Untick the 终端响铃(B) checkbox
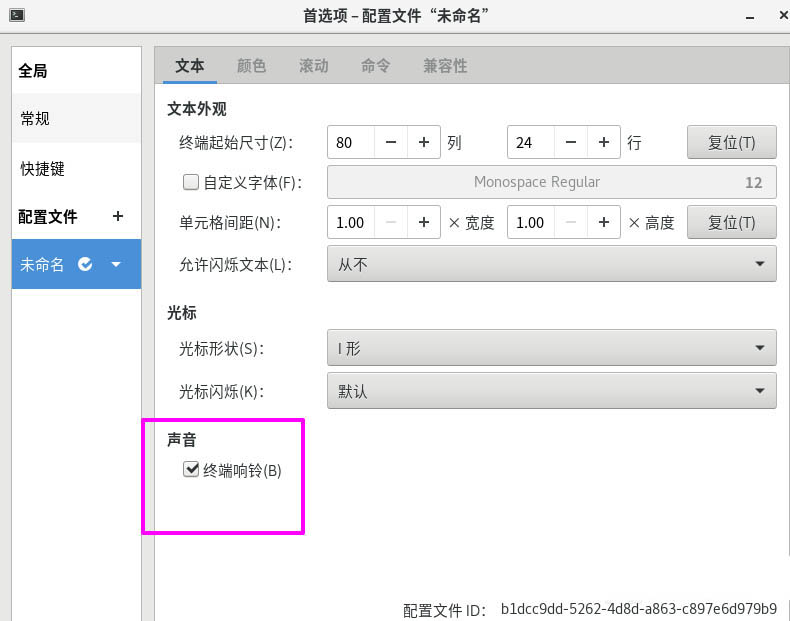The height and width of the screenshot is (621, 790). click(x=191, y=469)
